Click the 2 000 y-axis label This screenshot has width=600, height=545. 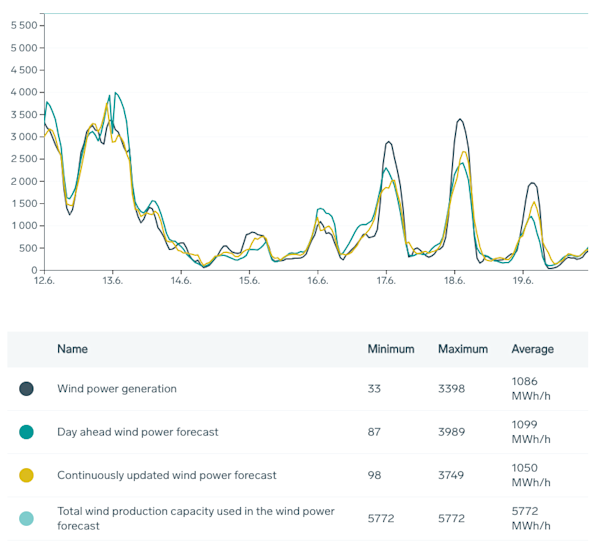pyautogui.click(x=24, y=181)
